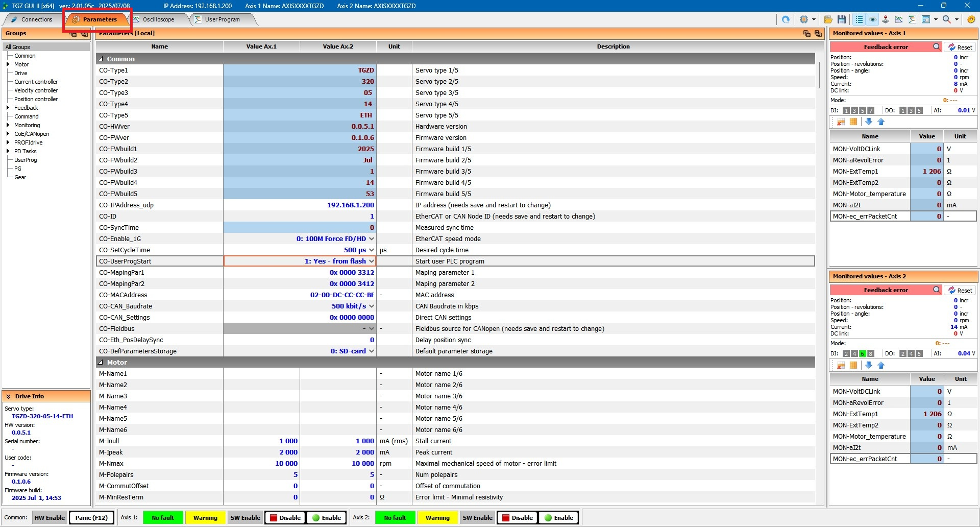Click Axis 2 blue up arrow icon

point(881,366)
